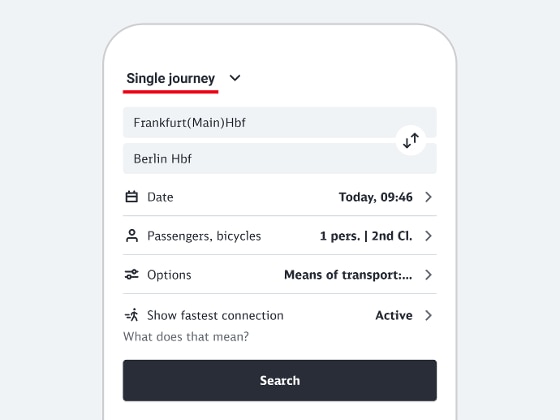Image resolution: width=560 pixels, height=420 pixels.
Task: Click the calendar icon beside Date
Action: 131,197
